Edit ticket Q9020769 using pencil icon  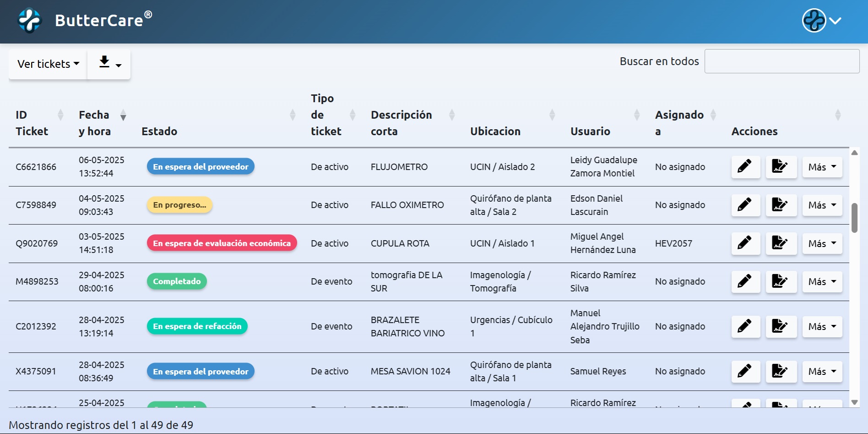pyautogui.click(x=745, y=243)
